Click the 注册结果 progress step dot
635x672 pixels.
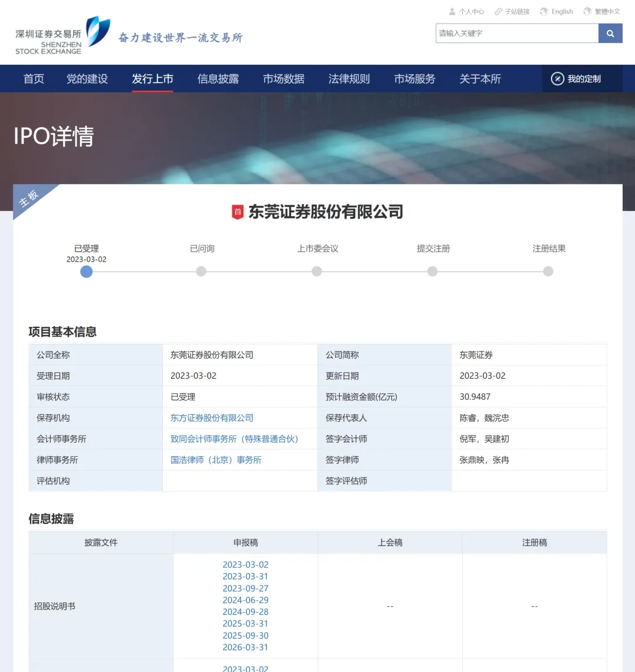coord(548,271)
